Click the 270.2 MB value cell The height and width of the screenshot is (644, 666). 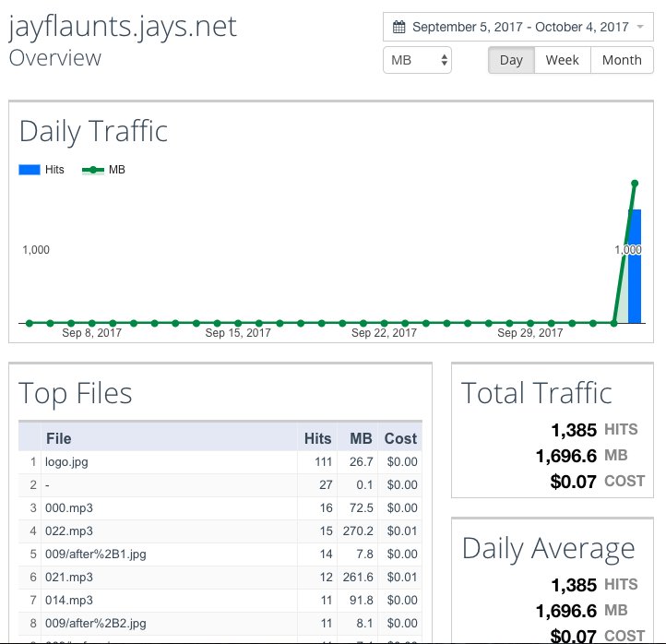(358, 531)
